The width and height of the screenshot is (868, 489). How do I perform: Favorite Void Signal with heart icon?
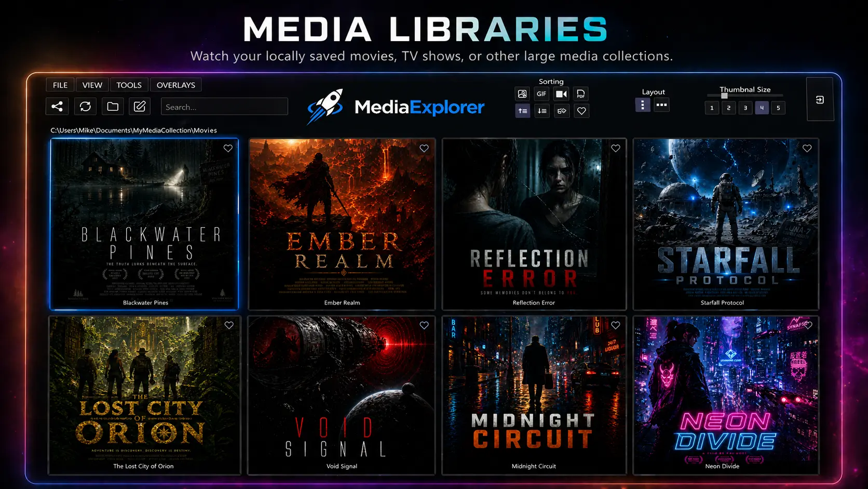[424, 325]
